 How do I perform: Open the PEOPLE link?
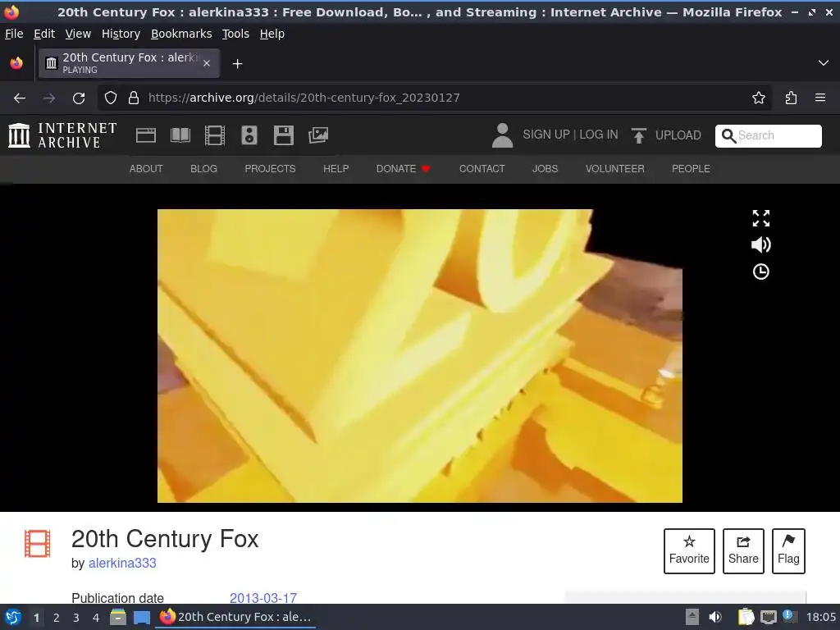[x=691, y=169]
